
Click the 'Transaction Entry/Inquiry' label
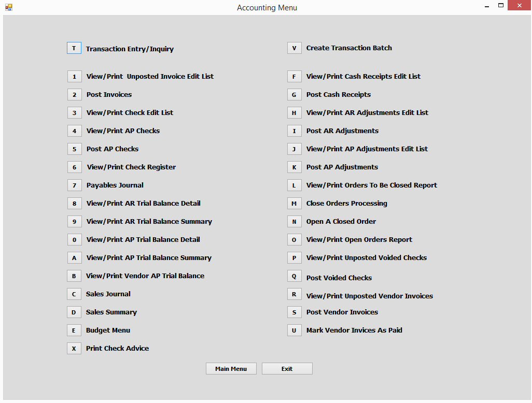pyautogui.click(x=130, y=49)
